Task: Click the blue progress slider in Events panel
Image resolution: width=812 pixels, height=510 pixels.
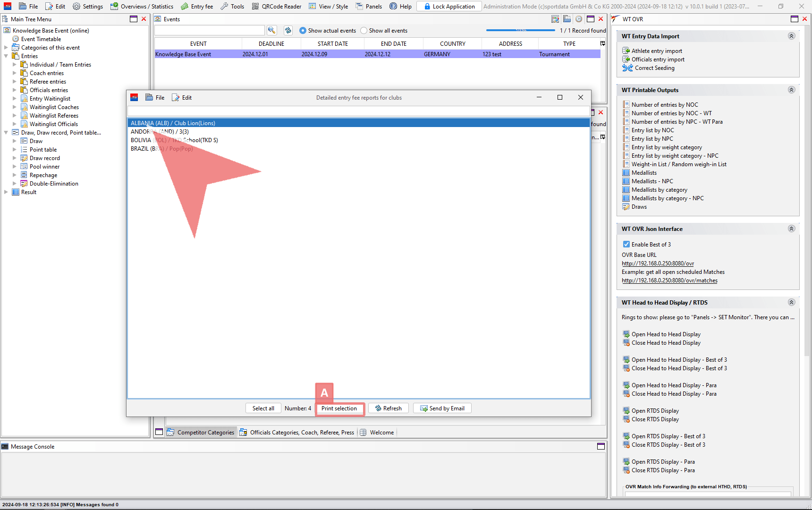Action: (x=520, y=30)
